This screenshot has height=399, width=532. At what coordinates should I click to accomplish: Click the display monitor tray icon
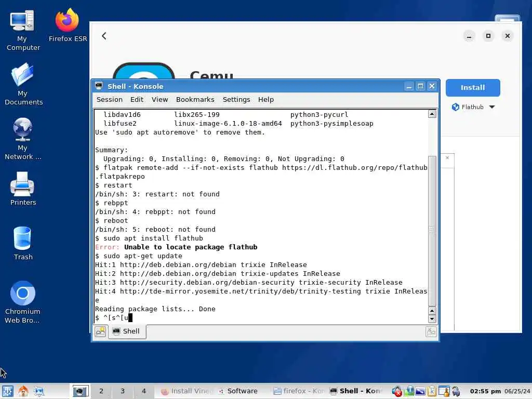click(x=420, y=391)
